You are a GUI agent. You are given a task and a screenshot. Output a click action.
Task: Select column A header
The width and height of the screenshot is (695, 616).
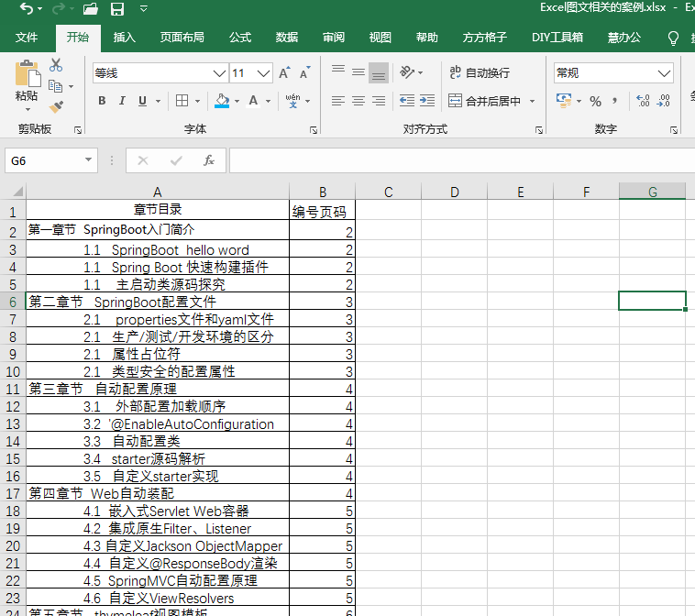[x=158, y=192]
